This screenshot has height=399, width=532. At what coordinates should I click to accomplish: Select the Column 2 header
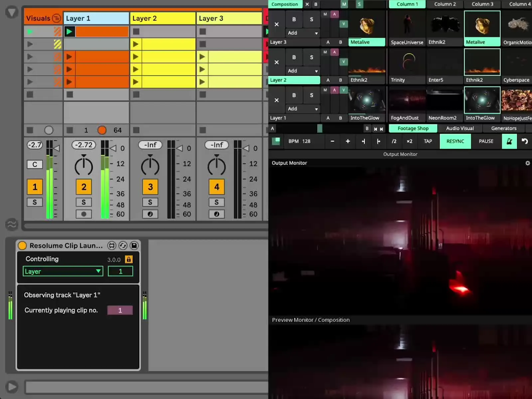pos(445,4)
